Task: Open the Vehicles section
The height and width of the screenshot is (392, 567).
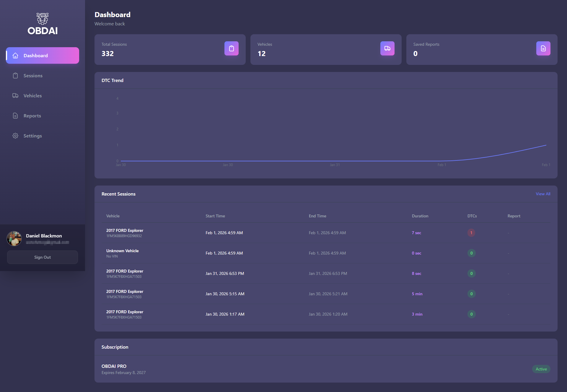Action: coord(32,96)
